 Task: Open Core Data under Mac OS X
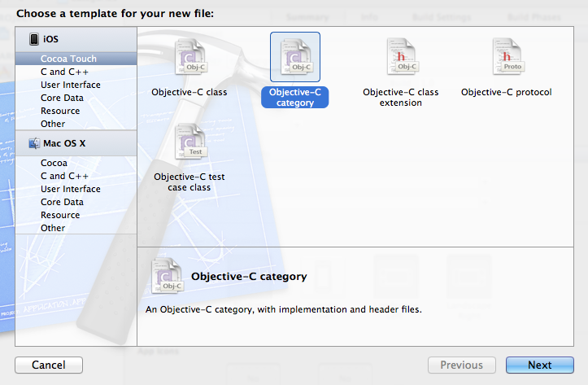click(x=62, y=202)
